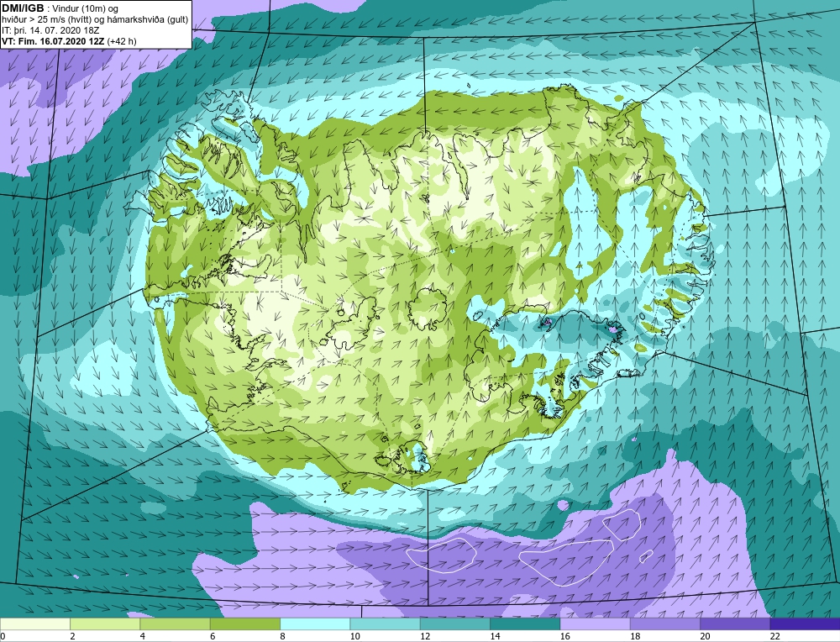Click the 2–4 m/s light green swatch
This screenshot has height=642, width=840.
(105, 624)
